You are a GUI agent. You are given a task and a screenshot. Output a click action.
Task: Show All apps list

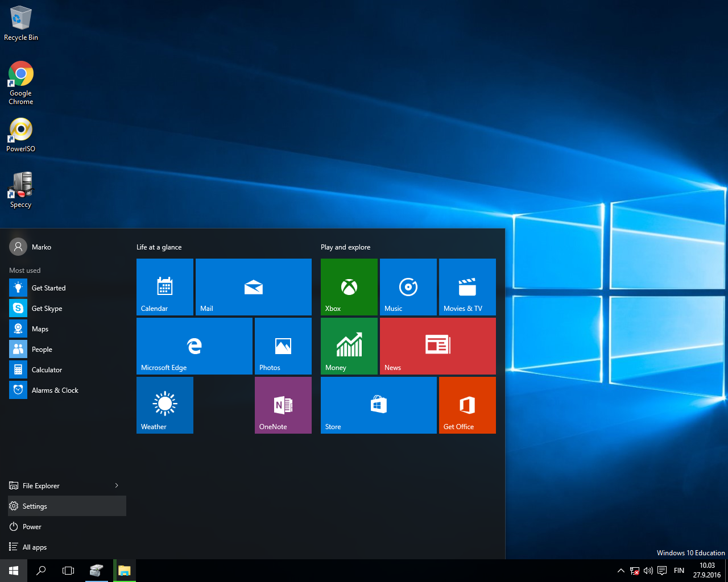pos(34,547)
